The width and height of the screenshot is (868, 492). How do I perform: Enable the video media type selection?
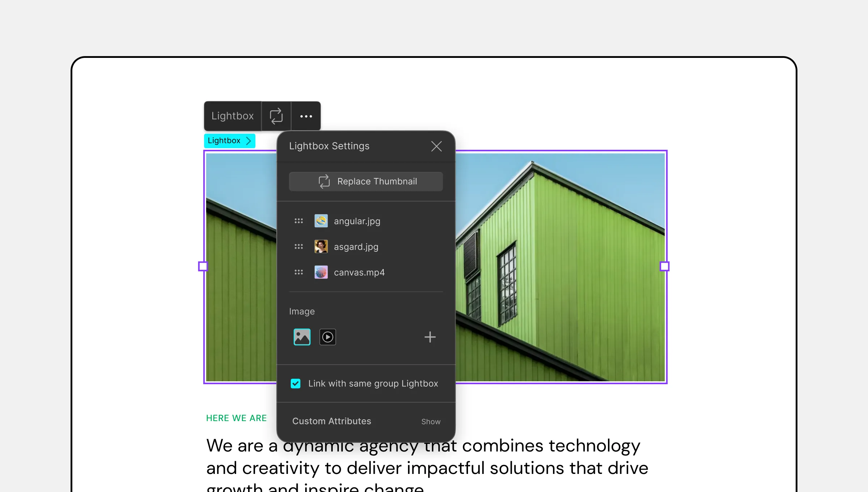(327, 336)
